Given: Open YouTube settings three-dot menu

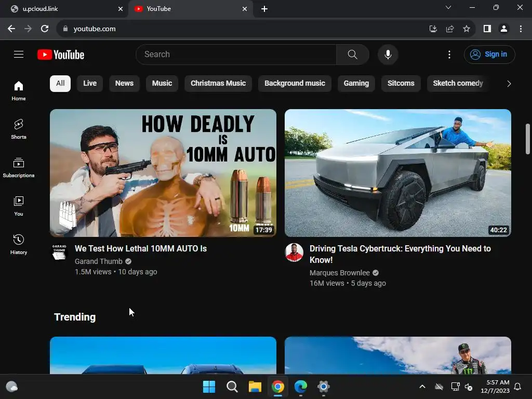Looking at the screenshot, I should click(449, 54).
